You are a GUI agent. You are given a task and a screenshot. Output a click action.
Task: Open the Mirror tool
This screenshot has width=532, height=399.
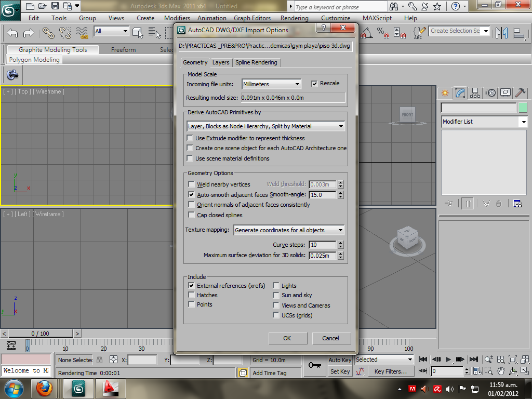[x=501, y=33]
